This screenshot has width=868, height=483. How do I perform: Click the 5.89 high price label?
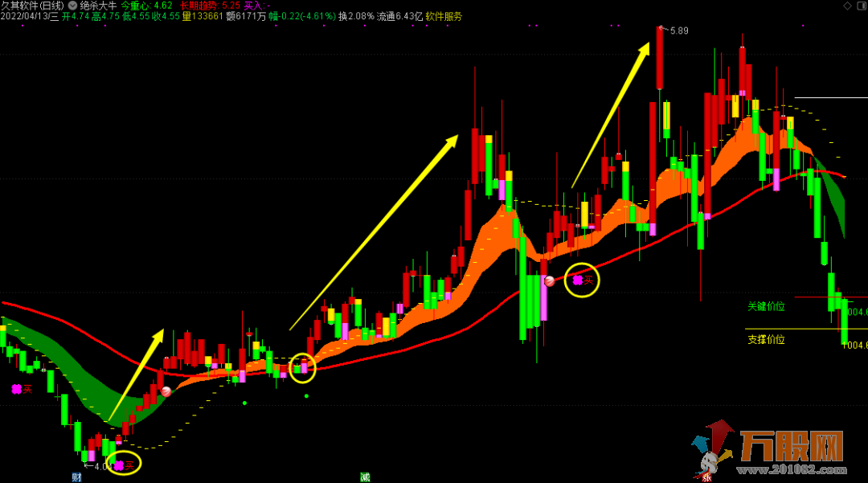(679, 31)
